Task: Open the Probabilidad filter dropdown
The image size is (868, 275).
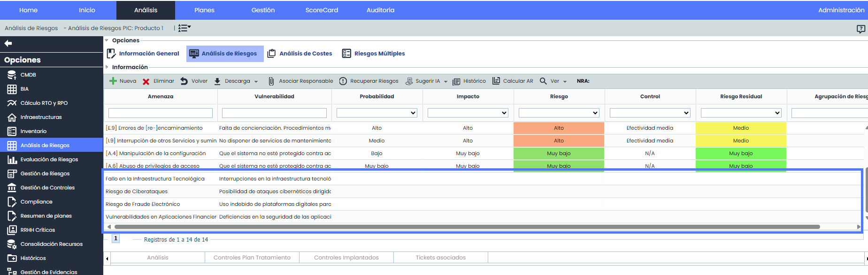Action: pyautogui.click(x=376, y=113)
